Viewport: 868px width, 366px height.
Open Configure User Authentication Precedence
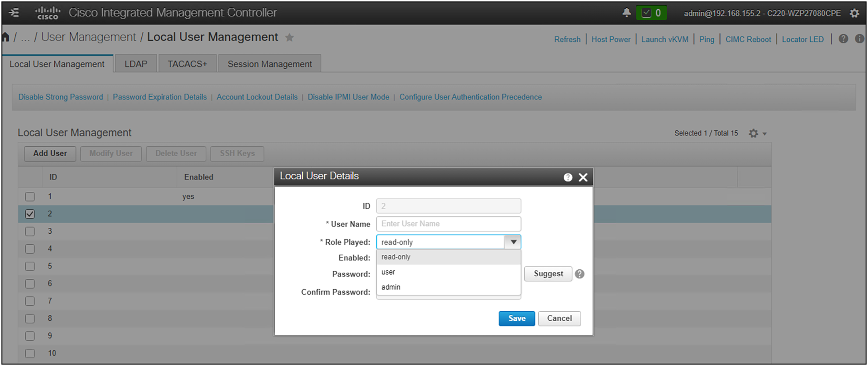click(471, 97)
